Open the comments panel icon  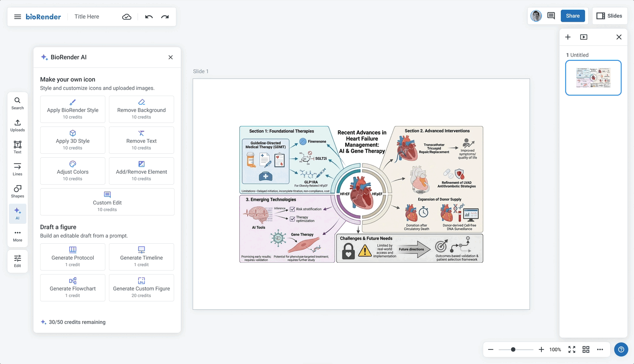point(551,16)
